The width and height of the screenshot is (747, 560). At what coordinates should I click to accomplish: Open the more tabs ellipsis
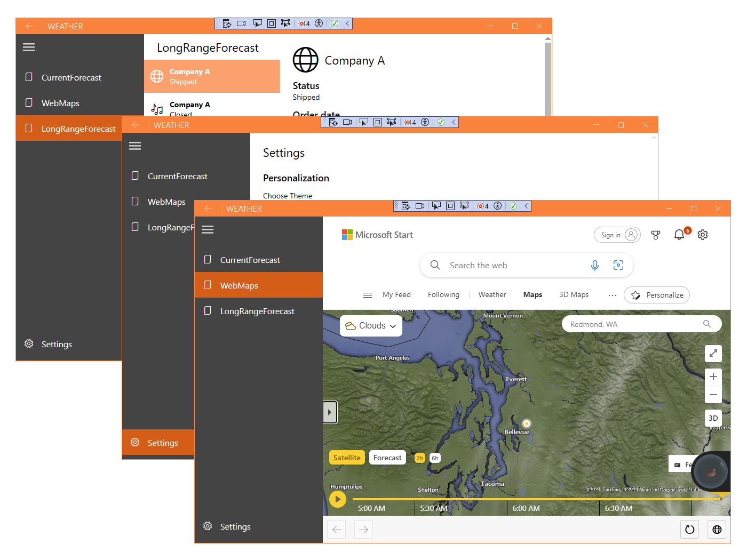613,295
